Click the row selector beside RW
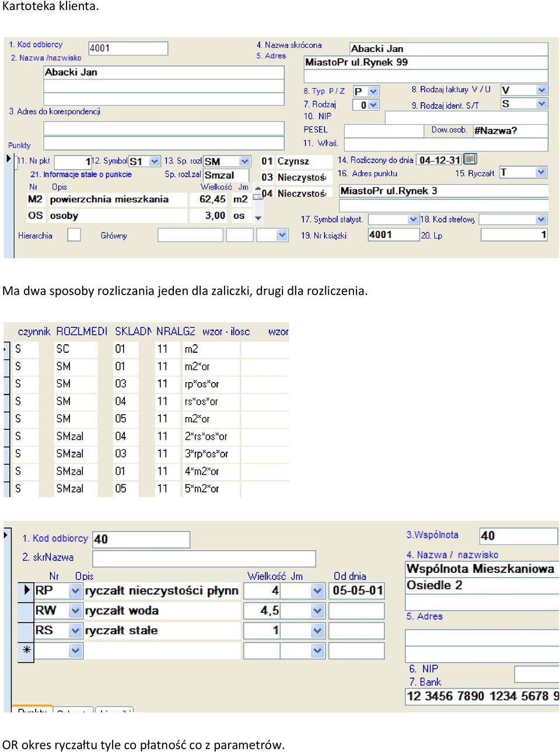560x752 pixels. pos(26,611)
